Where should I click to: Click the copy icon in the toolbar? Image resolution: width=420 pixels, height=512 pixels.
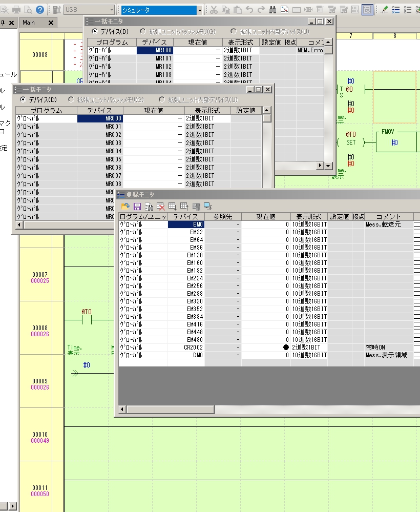tap(226, 10)
